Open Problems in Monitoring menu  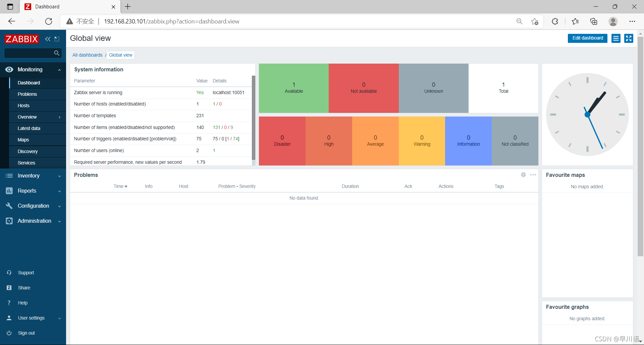(28, 94)
